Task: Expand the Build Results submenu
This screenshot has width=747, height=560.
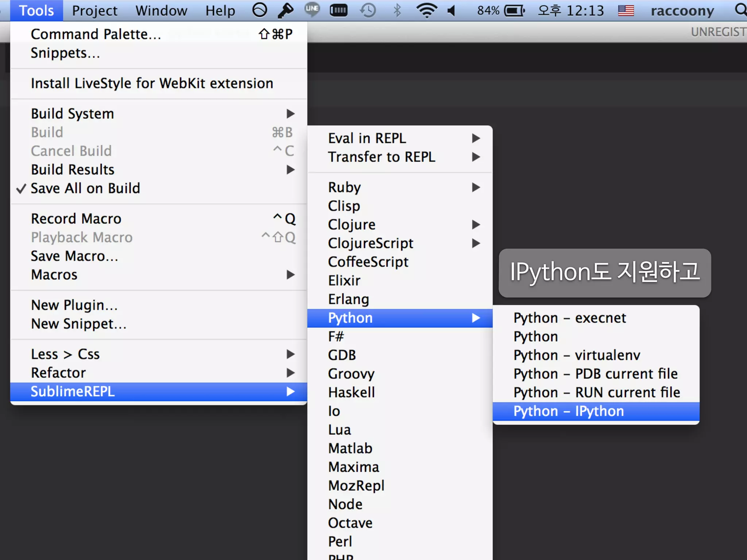Action: click(x=159, y=170)
